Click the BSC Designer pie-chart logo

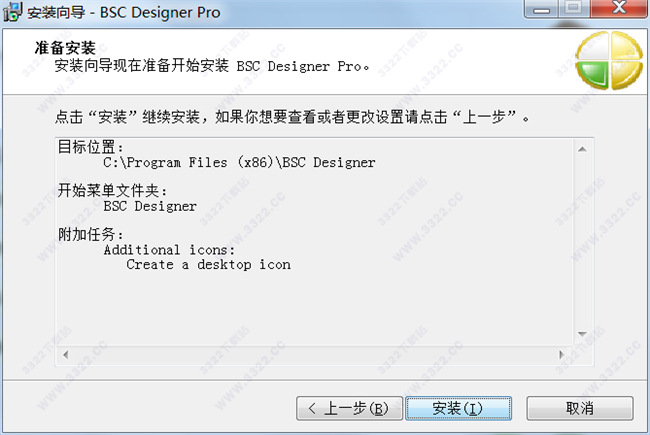(x=609, y=61)
